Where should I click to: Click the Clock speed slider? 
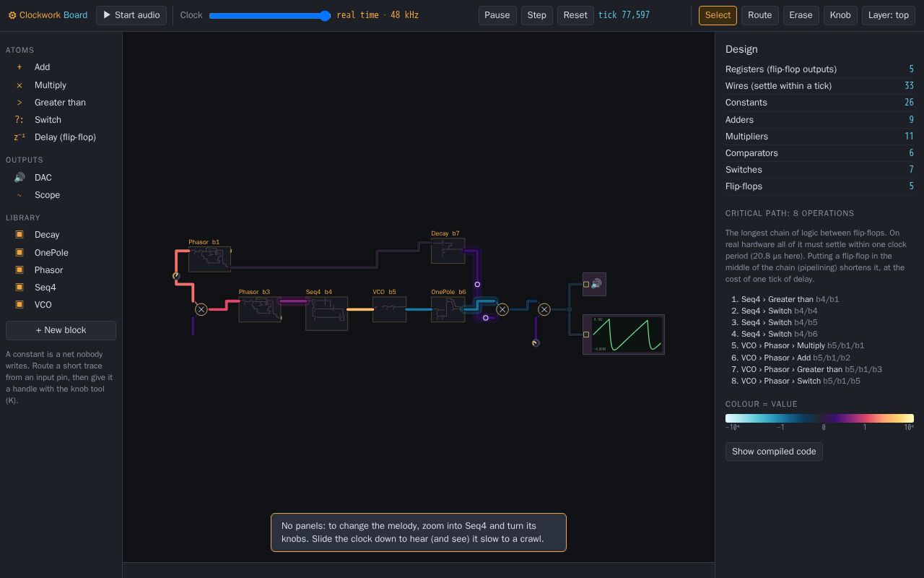(270, 15)
